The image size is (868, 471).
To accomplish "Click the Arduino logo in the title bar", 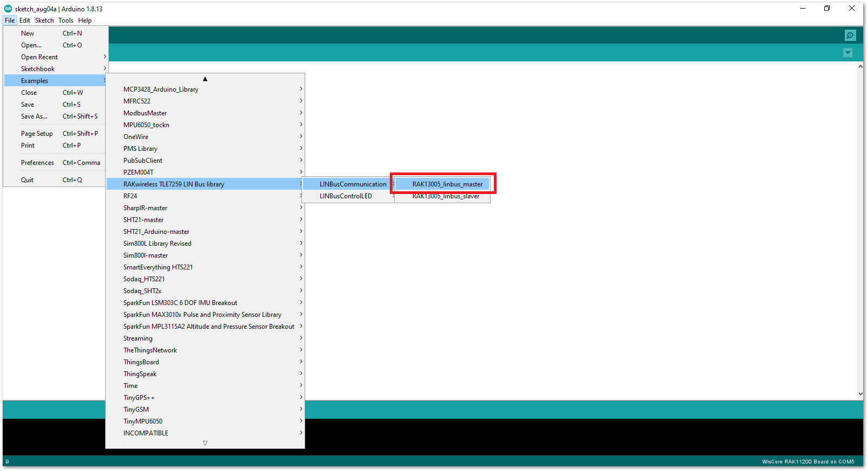I will coord(8,9).
